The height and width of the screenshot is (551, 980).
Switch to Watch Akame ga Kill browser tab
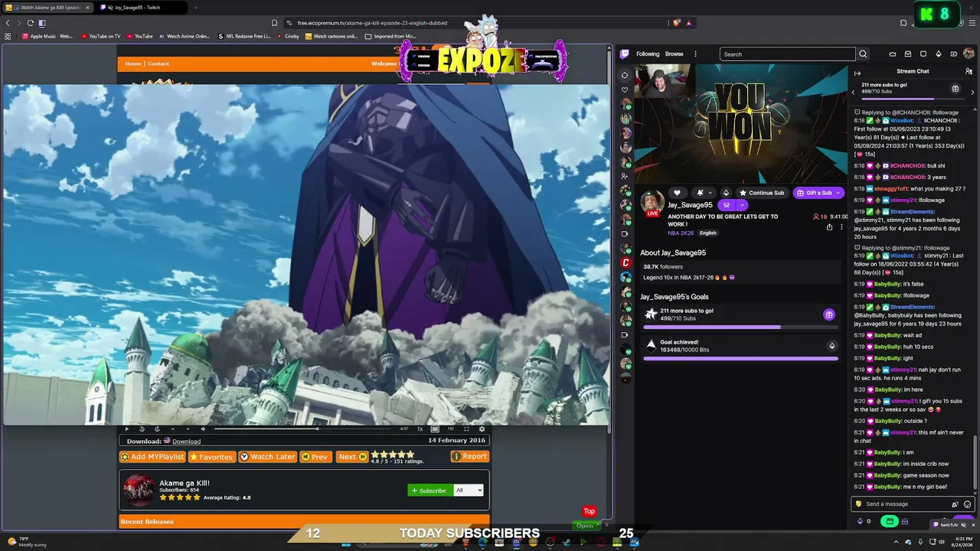(48, 8)
